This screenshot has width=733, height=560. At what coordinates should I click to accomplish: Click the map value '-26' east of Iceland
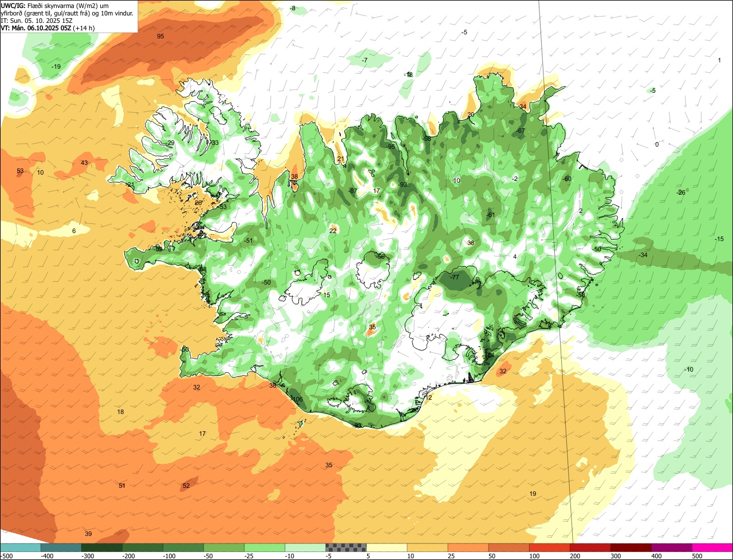pos(680,192)
